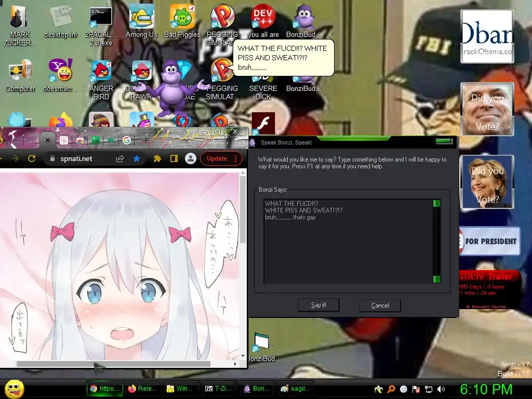Click the Say it! button
532x399 pixels.
pyautogui.click(x=318, y=305)
